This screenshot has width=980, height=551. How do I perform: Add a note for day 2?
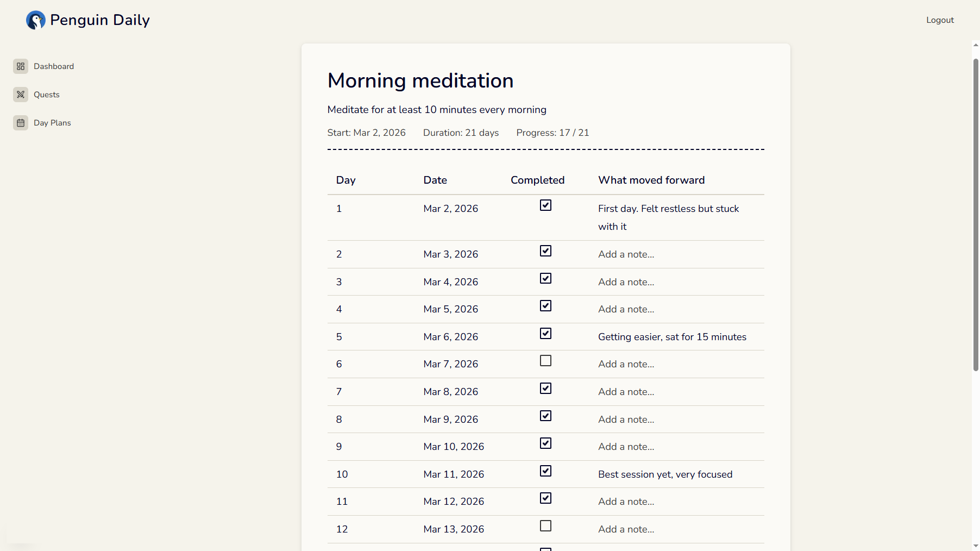click(x=626, y=254)
